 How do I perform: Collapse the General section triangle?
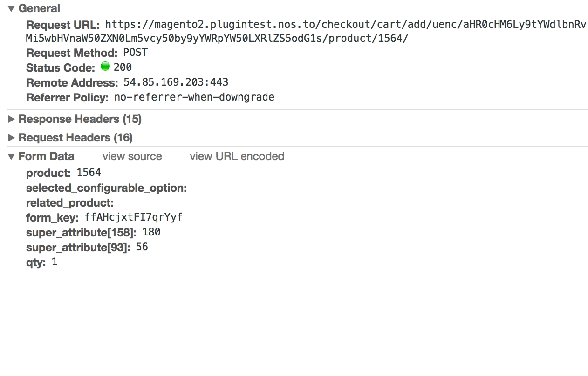point(12,8)
